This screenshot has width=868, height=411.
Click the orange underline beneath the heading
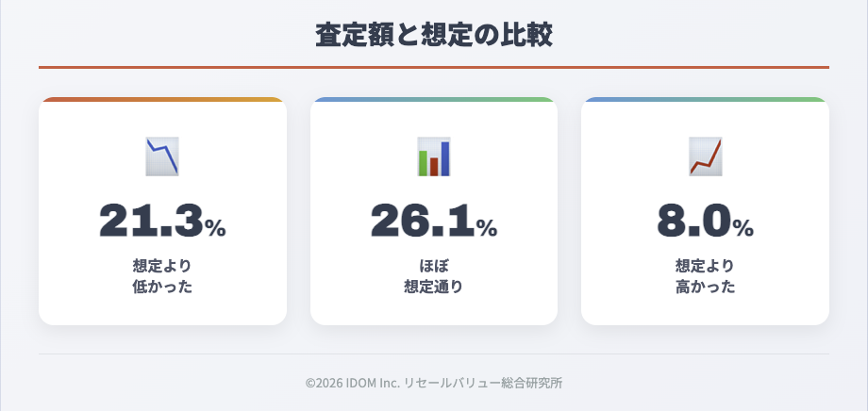(434, 68)
